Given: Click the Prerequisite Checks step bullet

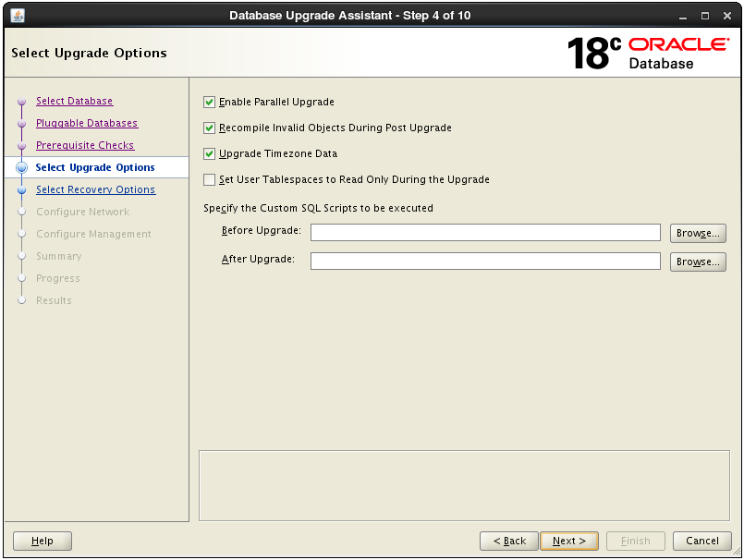Looking at the screenshot, I should pyautogui.click(x=22, y=146).
